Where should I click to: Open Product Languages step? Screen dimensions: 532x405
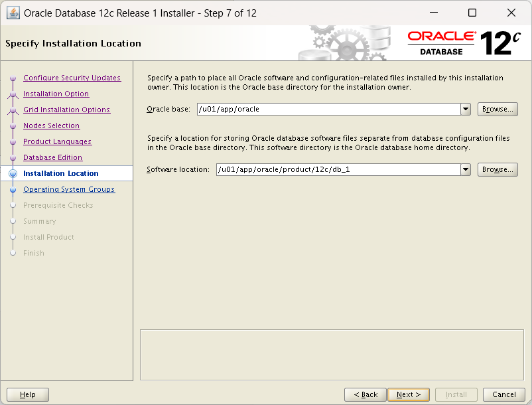[x=57, y=141]
